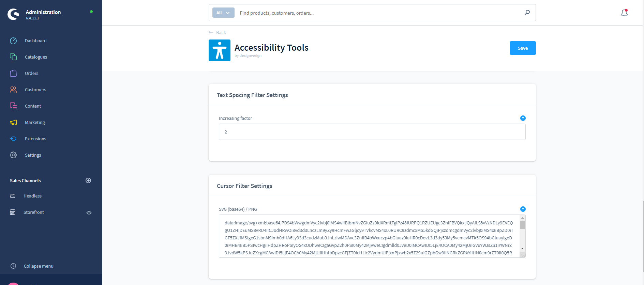Click the Accessibility Tools title
The height and width of the screenshot is (285, 644).
coord(271,47)
